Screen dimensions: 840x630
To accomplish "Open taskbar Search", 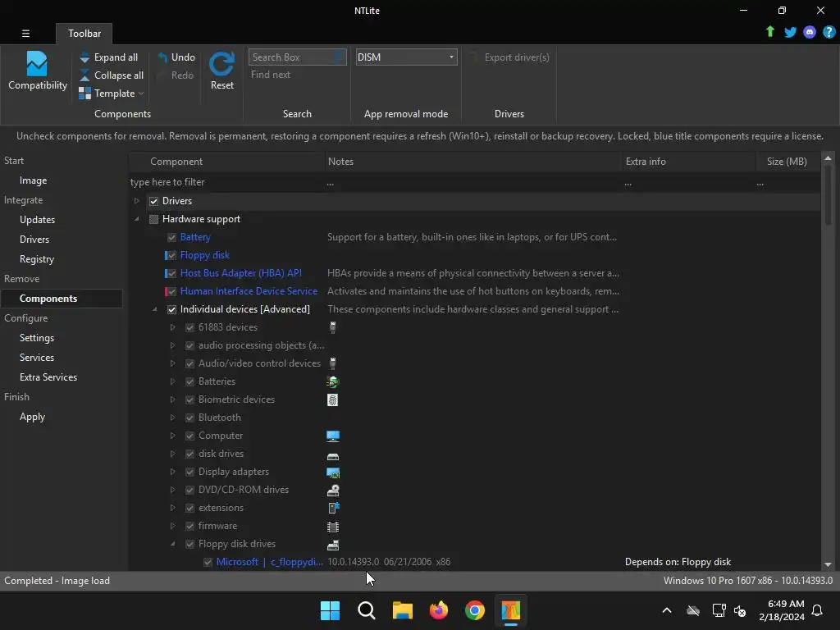I will 367,610.
